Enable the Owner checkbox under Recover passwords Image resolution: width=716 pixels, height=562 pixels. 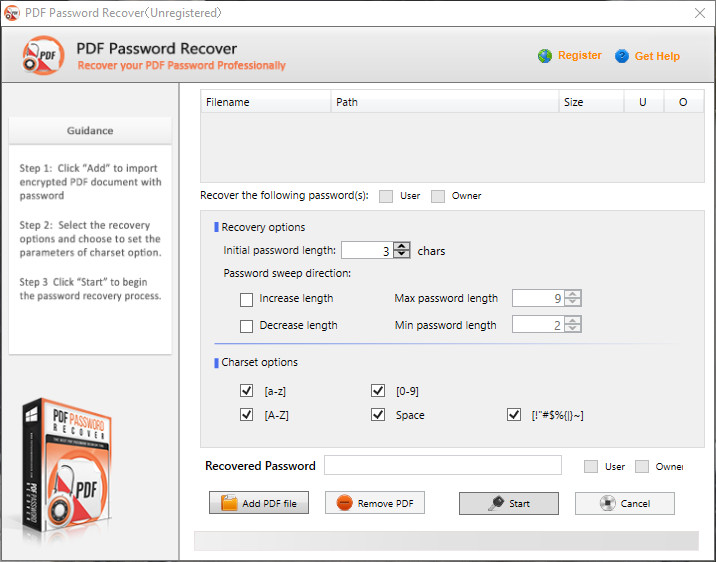click(438, 196)
